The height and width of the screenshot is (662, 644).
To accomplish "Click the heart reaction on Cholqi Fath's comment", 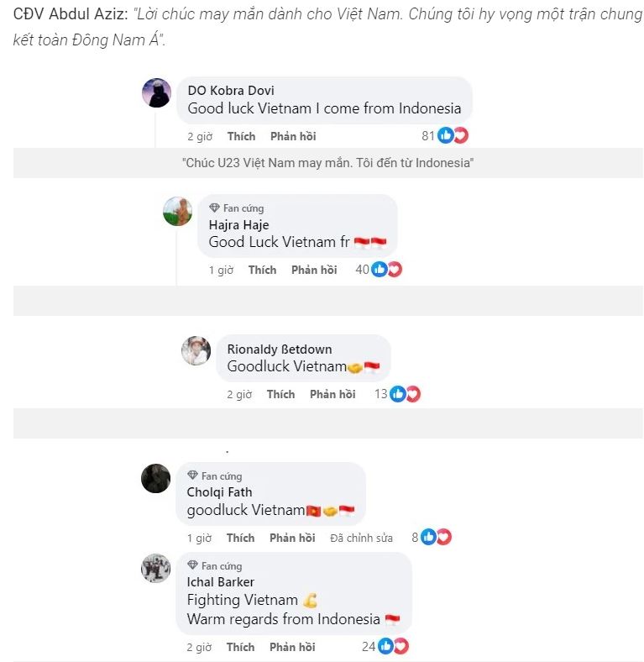I will point(443,537).
